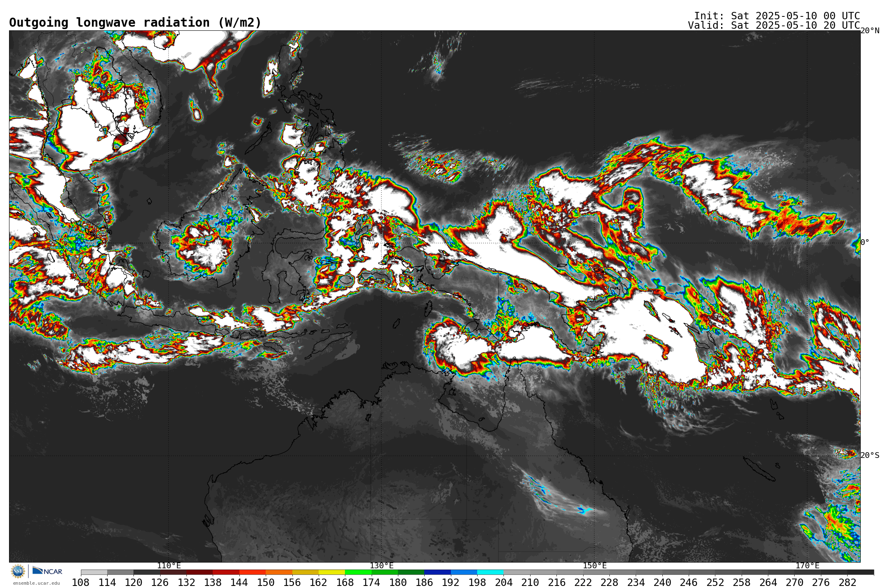Viewport: 887px width, 588px height.
Task: Click the light gray 108–114 colorbar swatch
Action: point(94,572)
